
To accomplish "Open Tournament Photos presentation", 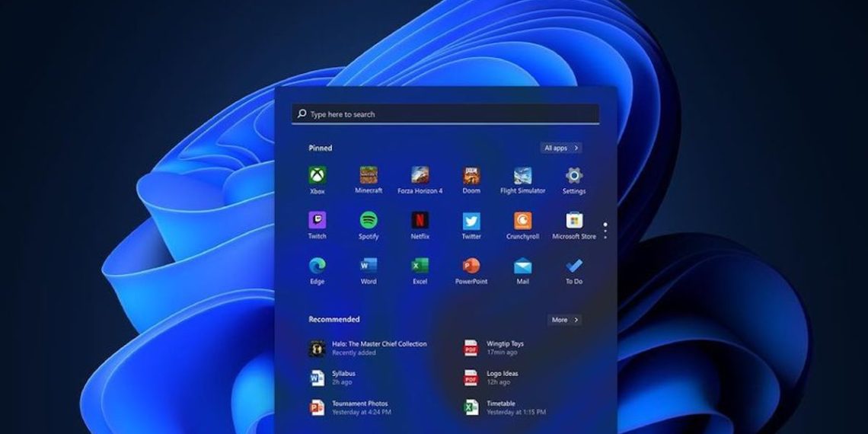I will tap(349, 407).
